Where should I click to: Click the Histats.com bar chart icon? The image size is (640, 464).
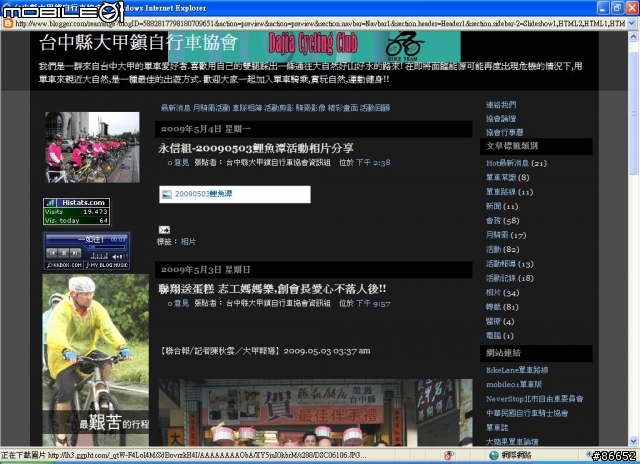pos(50,203)
